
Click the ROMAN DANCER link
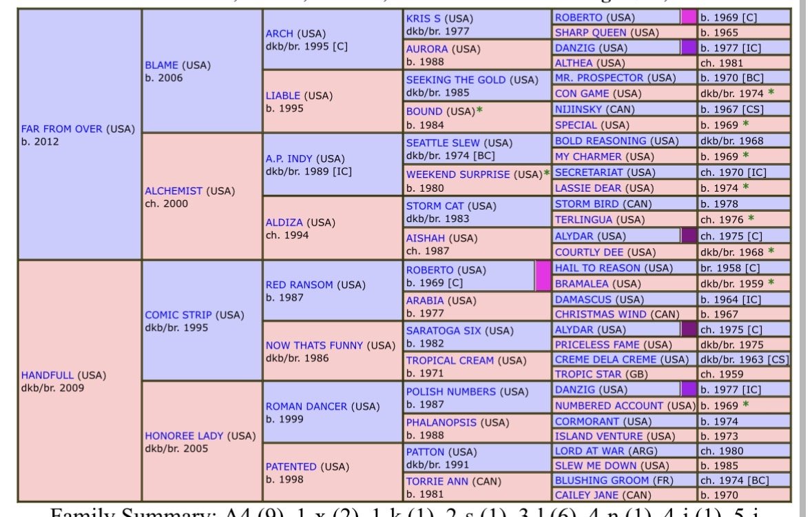(306, 407)
